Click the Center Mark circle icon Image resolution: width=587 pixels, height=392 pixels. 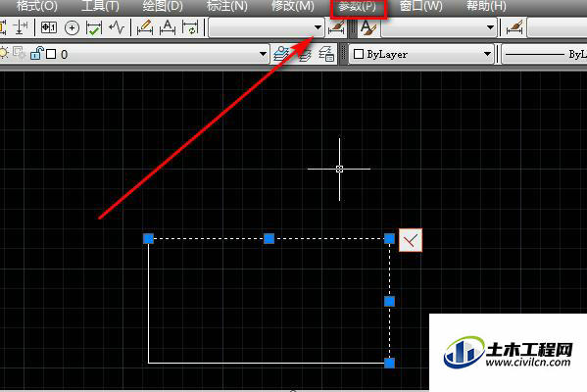pyautogui.click(x=72, y=28)
